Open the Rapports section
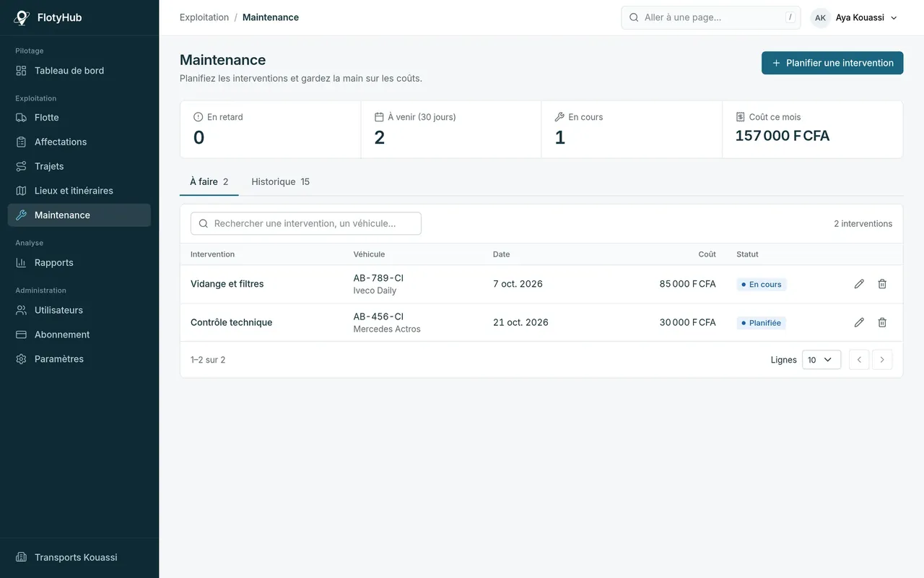Image resolution: width=924 pixels, height=578 pixels. [79, 263]
